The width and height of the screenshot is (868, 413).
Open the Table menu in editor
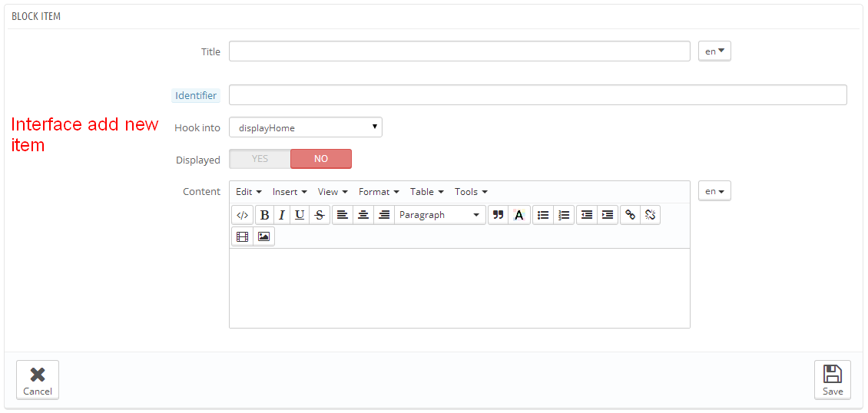426,192
